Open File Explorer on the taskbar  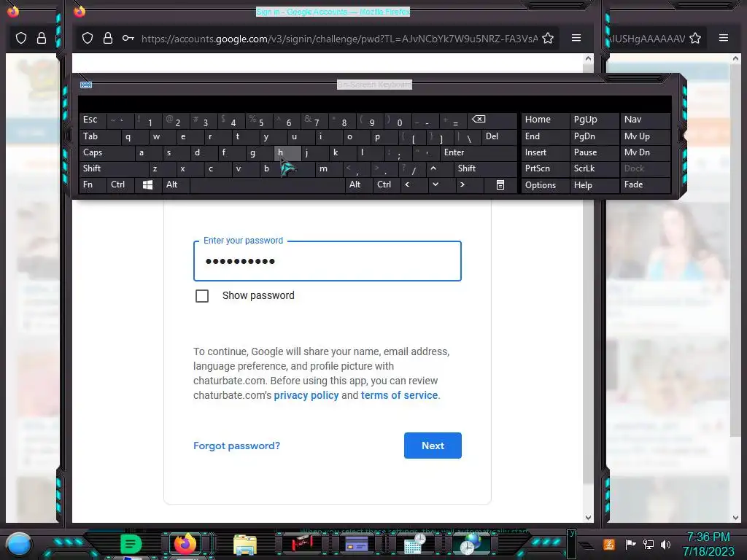tap(245, 545)
